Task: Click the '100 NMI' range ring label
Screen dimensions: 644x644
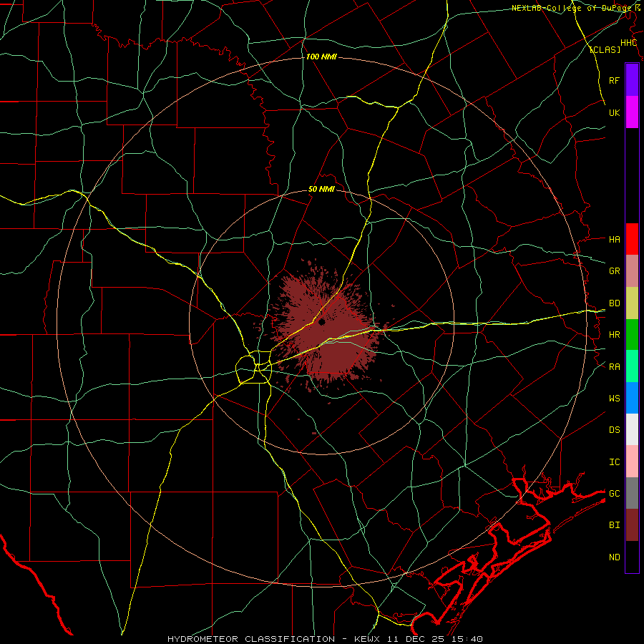Action: [x=321, y=57]
